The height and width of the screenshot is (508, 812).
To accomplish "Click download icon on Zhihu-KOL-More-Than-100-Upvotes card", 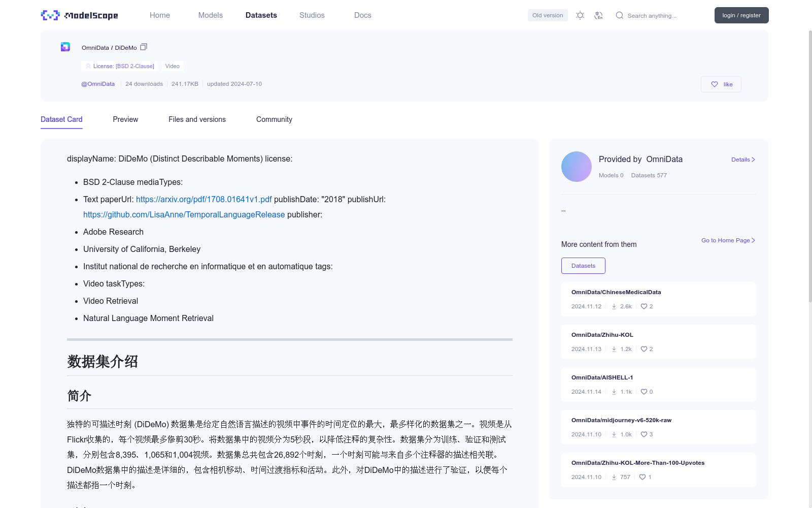I will (614, 477).
